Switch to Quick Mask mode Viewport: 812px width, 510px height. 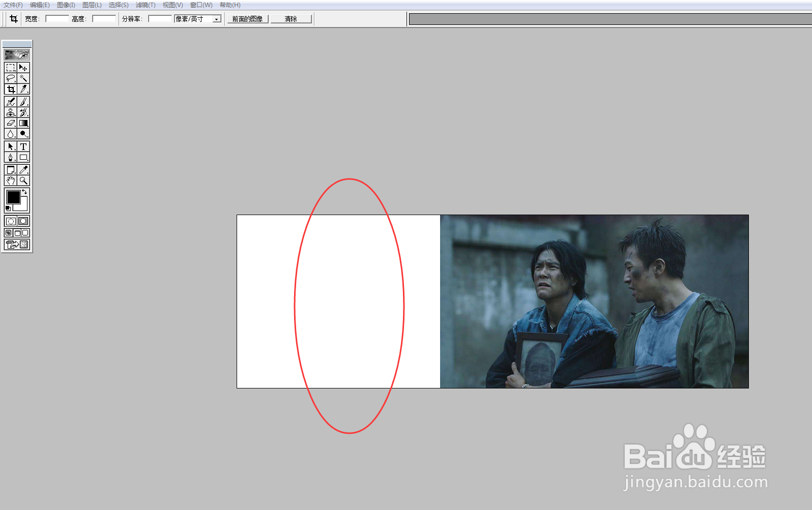23,221
